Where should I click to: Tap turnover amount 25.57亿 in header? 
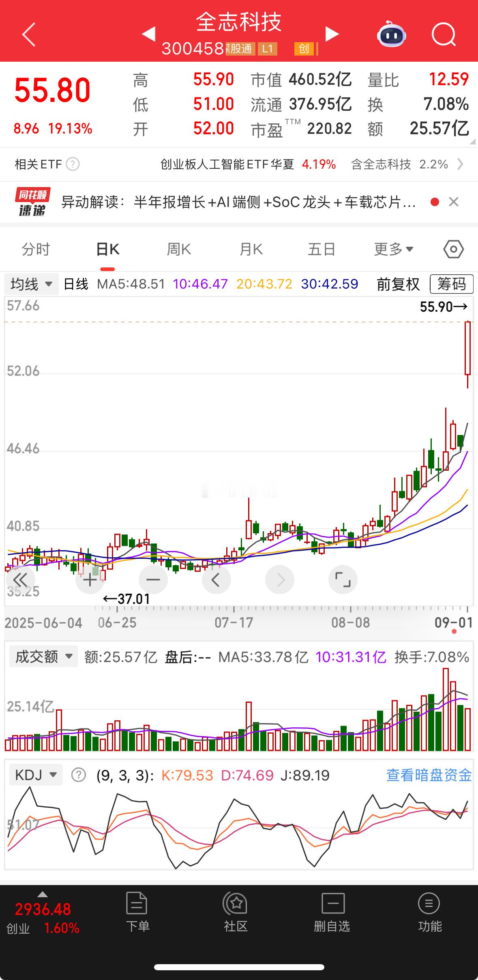(x=439, y=129)
